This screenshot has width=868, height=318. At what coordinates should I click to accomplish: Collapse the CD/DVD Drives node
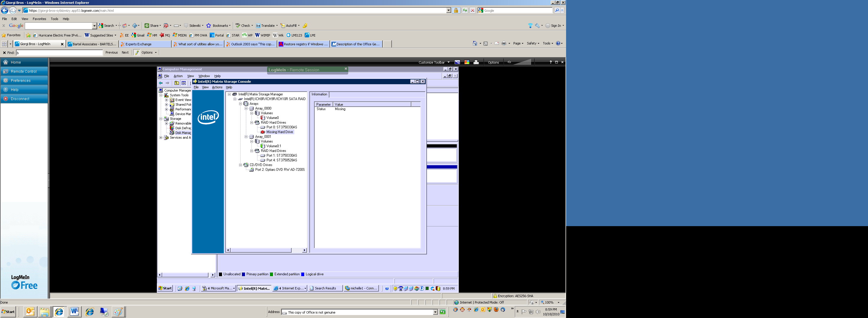point(240,165)
